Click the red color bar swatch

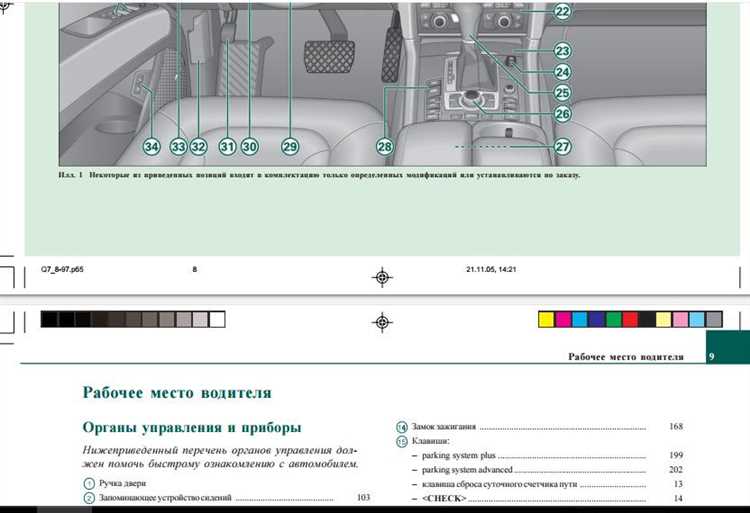click(630, 320)
